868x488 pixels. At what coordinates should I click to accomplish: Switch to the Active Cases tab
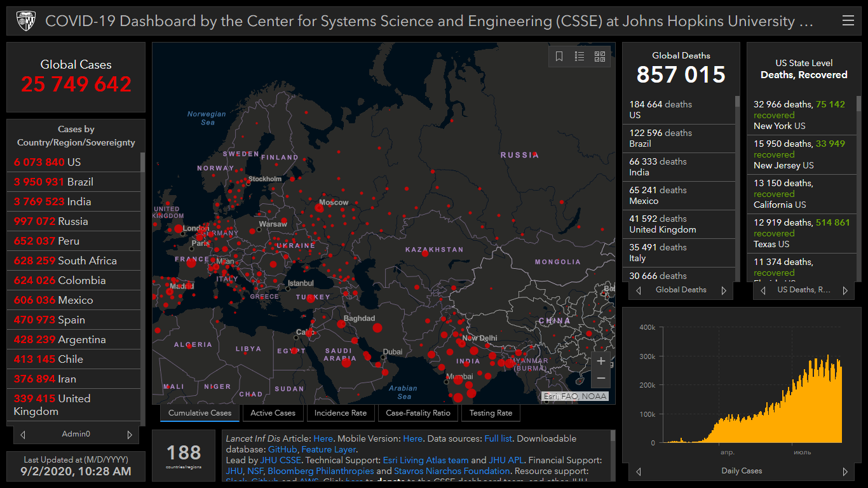273,413
